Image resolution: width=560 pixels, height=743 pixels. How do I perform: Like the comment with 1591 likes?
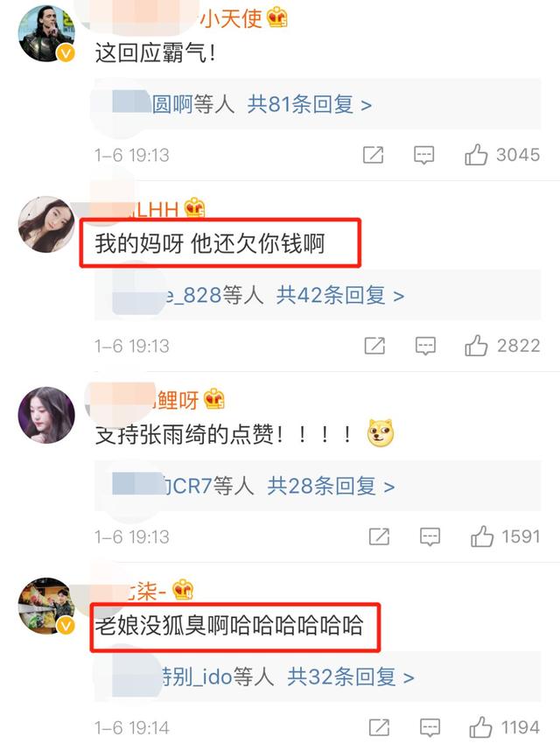pyautogui.click(x=482, y=536)
